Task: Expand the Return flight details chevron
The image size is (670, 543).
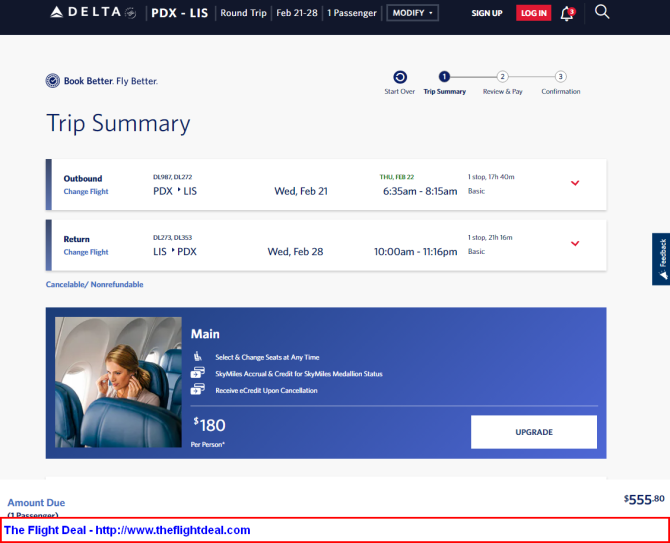Action: (x=575, y=244)
